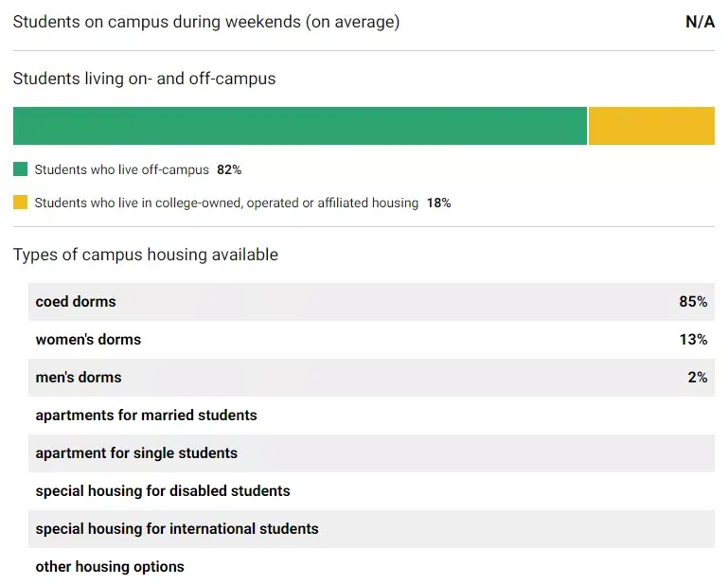The image size is (728, 584).
Task: Click 'Students who live off-campus' label
Action: [x=121, y=170]
